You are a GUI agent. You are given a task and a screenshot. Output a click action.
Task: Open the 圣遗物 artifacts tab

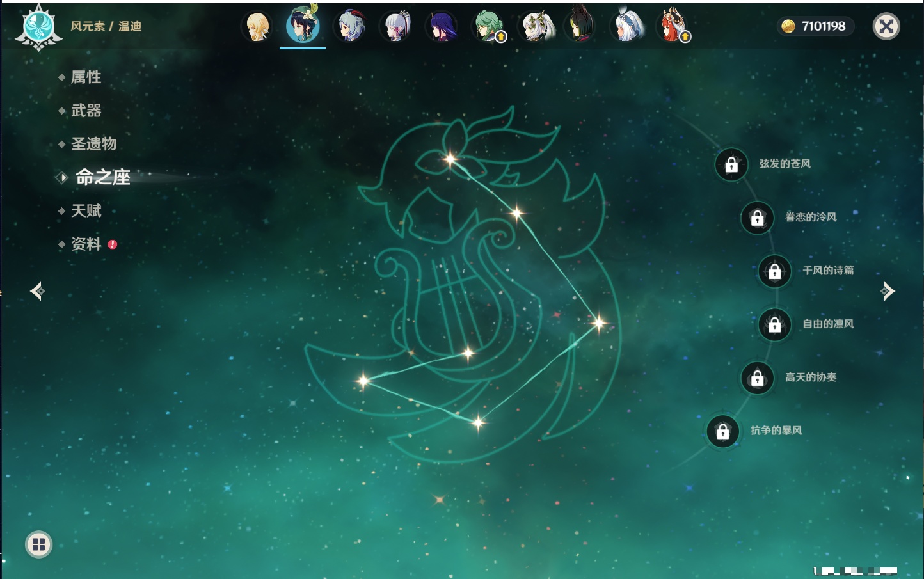click(x=93, y=144)
